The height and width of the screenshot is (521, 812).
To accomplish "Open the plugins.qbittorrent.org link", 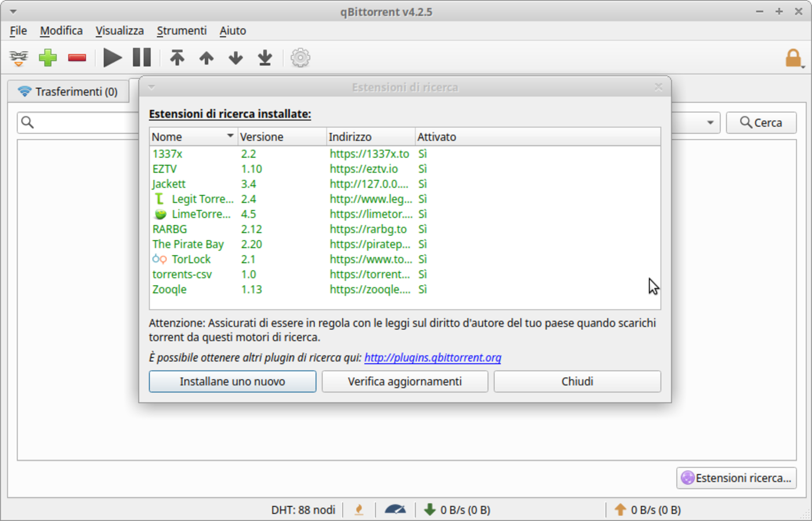I will (x=432, y=358).
